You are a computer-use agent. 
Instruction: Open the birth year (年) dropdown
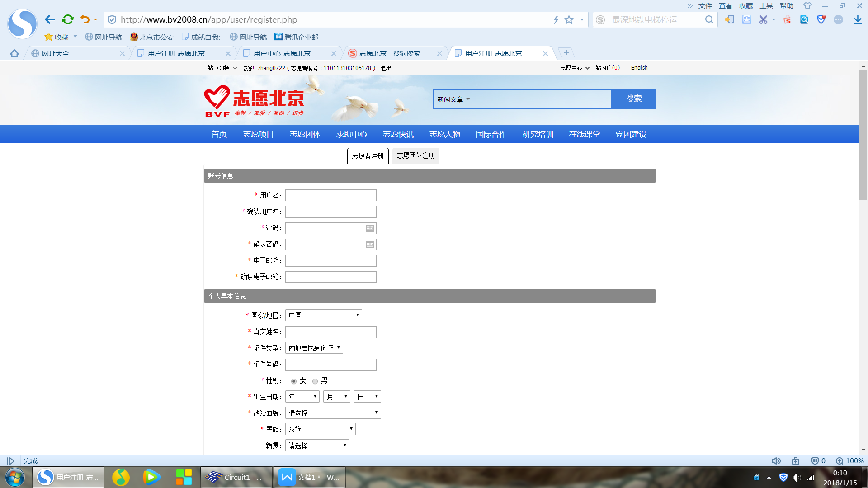[x=302, y=397]
